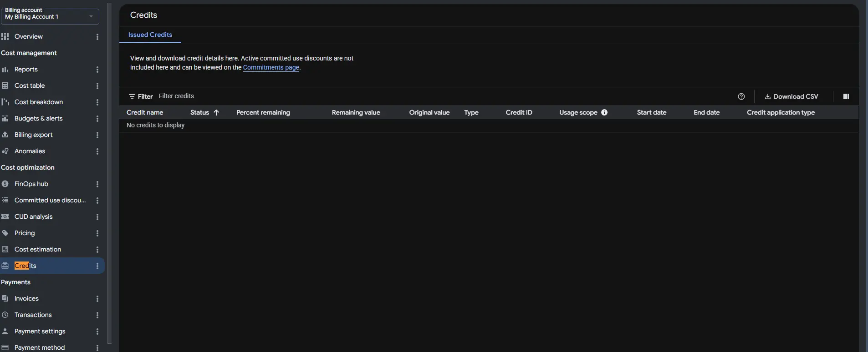Open FinOps hub
This screenshot has width=868, height=352.
click(31, 184)
